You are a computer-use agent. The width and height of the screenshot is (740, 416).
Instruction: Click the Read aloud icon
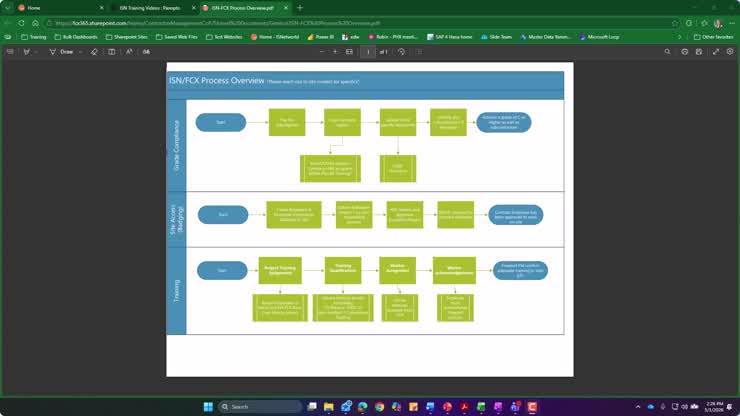[129, 52]
